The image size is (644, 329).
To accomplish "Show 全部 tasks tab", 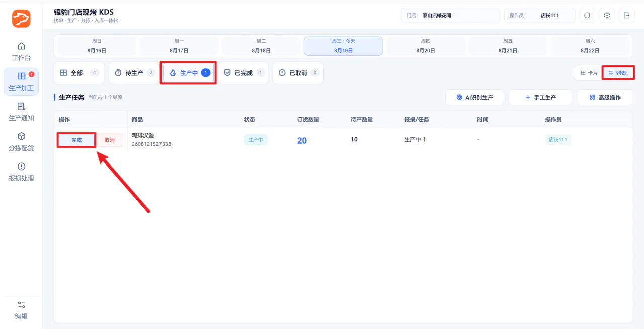I will point(79,73).
